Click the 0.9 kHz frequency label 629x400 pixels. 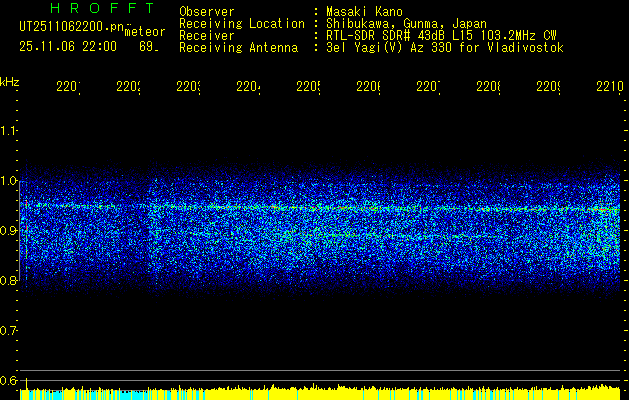(x=8, y=230)
